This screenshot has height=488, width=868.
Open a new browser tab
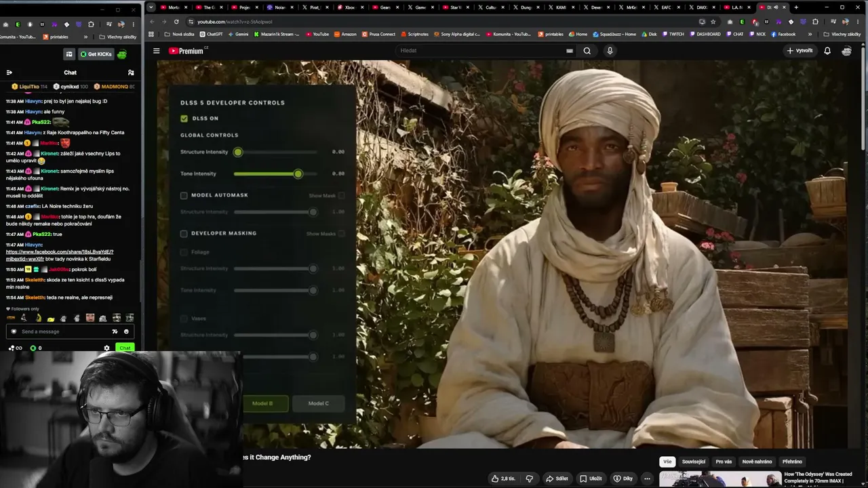pos(796,7)
